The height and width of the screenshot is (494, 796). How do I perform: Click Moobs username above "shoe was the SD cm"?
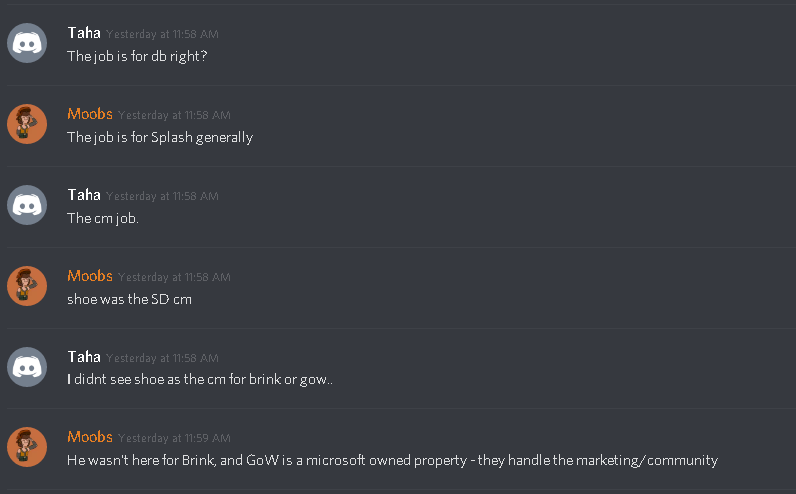(x=90, y=276)
